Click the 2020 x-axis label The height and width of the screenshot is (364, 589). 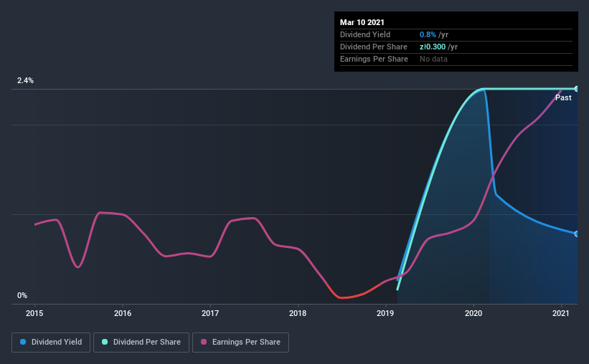[473, 313]
